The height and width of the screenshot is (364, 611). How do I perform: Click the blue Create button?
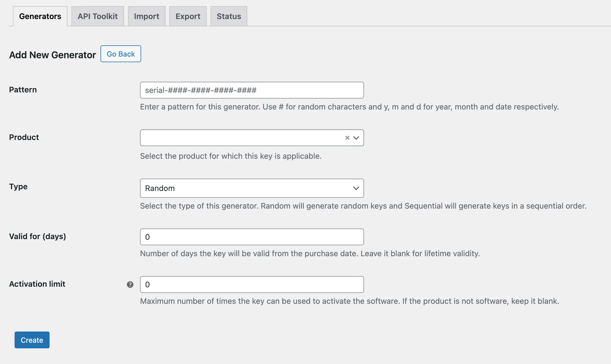[x=32, y=340]
